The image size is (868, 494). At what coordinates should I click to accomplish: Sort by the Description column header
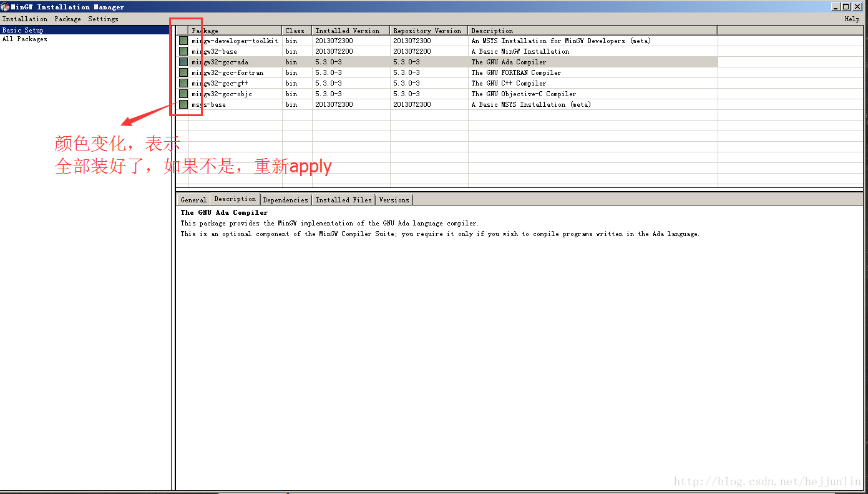point(593,31)
